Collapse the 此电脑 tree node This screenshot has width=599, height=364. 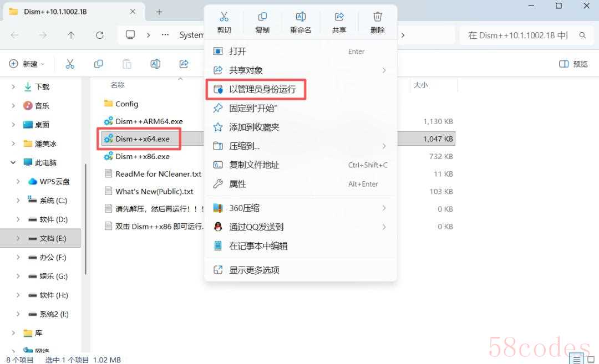tap(13, 162)
